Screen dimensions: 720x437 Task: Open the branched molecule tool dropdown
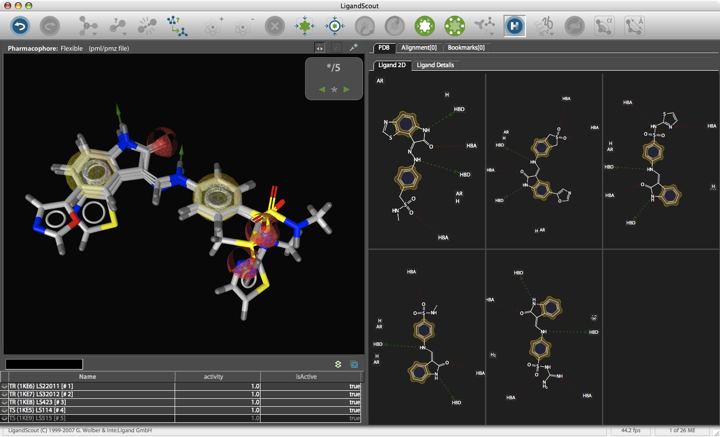(485, 26)
